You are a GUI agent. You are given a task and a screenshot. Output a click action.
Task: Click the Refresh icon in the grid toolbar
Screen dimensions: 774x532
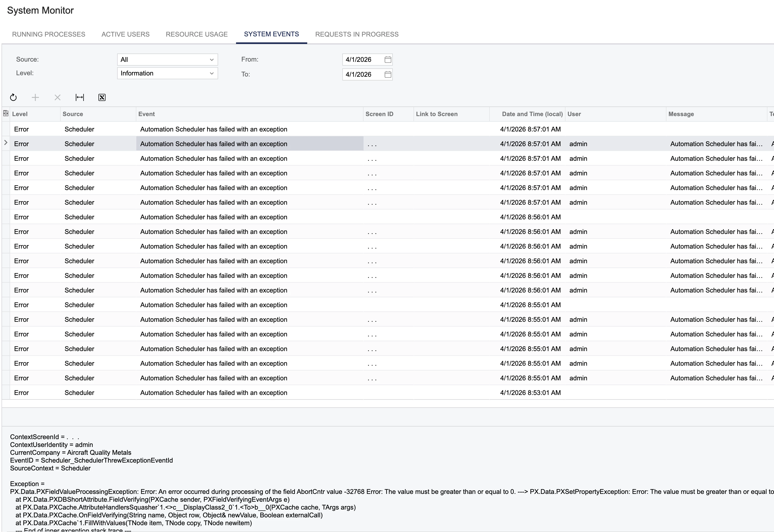point(13,97)
